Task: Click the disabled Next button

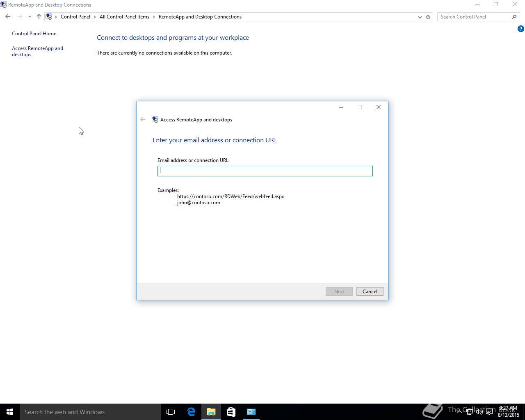Action: 339,292
